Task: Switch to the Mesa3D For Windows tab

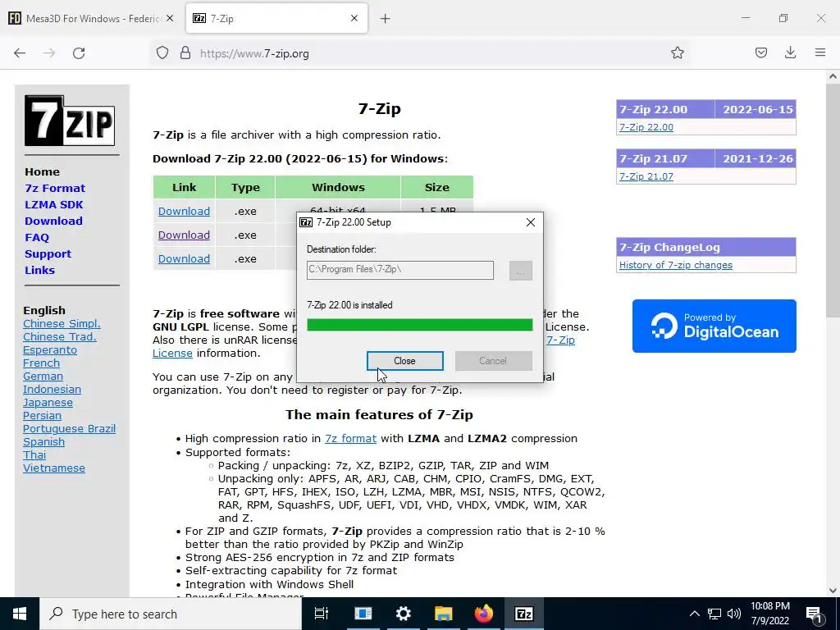Action: coord(91,18)
